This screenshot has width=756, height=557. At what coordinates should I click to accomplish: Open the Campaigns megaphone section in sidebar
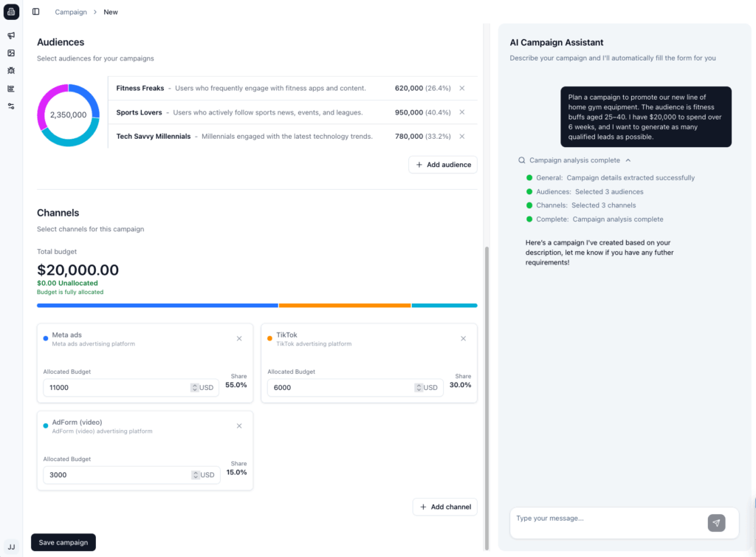pyautogui.click(x=10, y=35)
